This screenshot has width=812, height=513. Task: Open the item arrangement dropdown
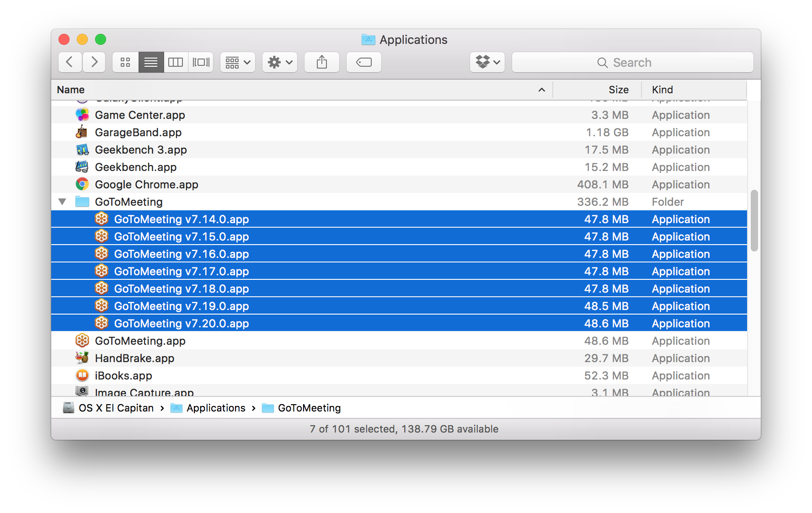pyautogui.click(x=238, y=62)
